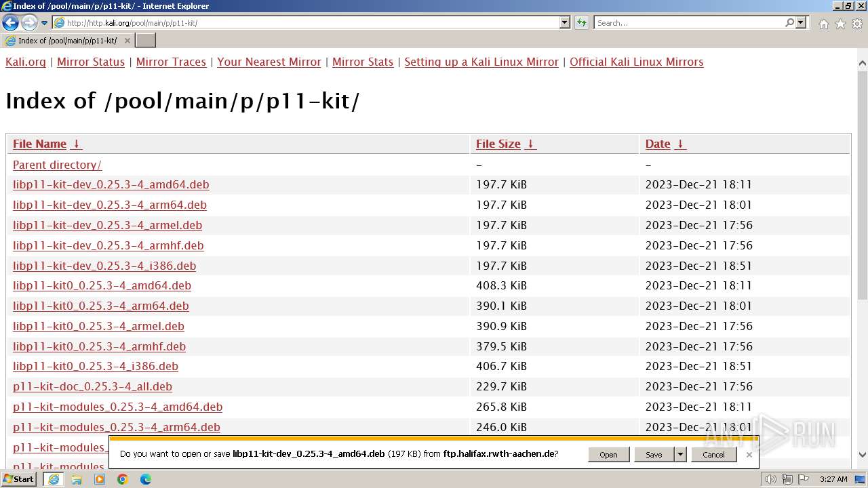This screenshot has width=868, height=488.
Task: Download p11-kit-modules_0.25.3-4_arm64.deb
Action: click(117, 427)
